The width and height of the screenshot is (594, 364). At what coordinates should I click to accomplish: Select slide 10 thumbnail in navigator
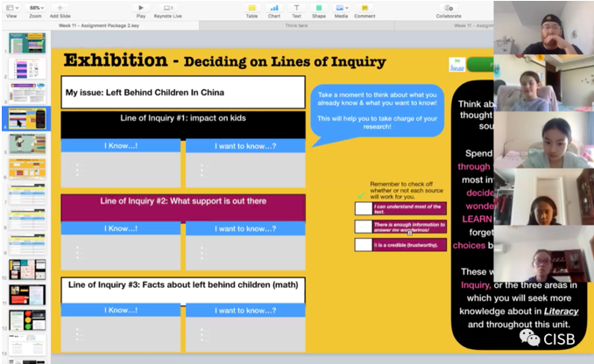pos(27,269)
